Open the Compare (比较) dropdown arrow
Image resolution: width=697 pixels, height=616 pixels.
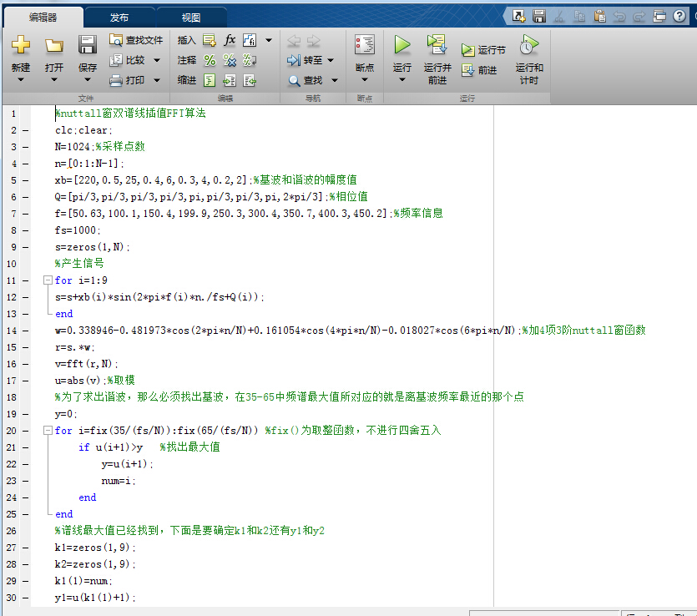coord(157,60)
